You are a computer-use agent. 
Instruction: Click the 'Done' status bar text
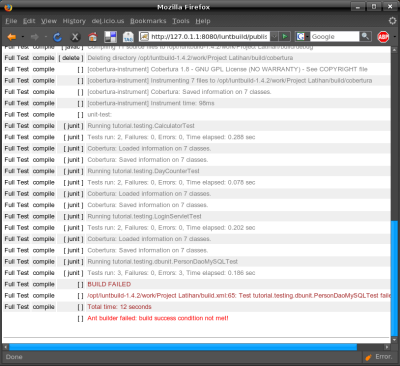(14, 357)
